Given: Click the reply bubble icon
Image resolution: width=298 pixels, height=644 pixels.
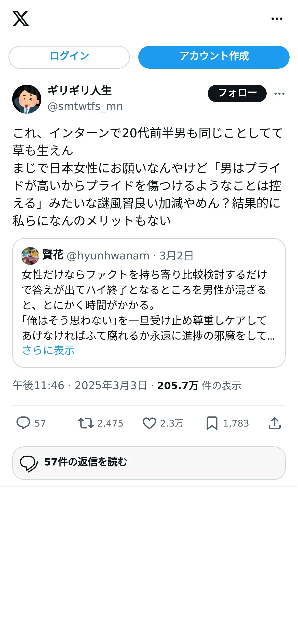Looking at the screenshot, I should click(23, 423).
